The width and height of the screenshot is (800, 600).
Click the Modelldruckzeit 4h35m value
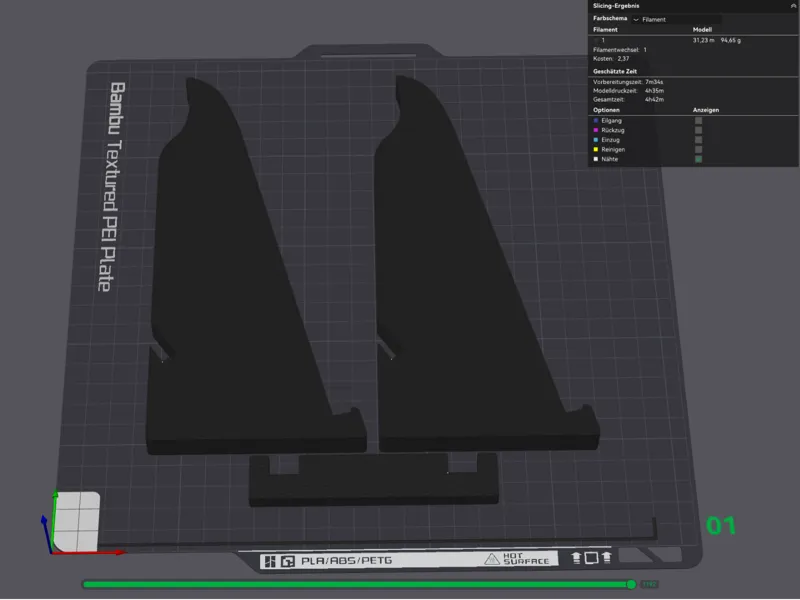[654, 91]
